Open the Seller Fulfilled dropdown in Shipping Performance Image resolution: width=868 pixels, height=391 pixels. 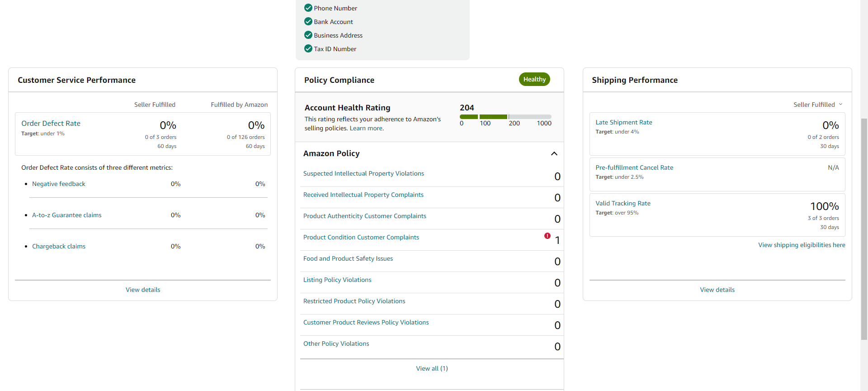coord(818,105)
